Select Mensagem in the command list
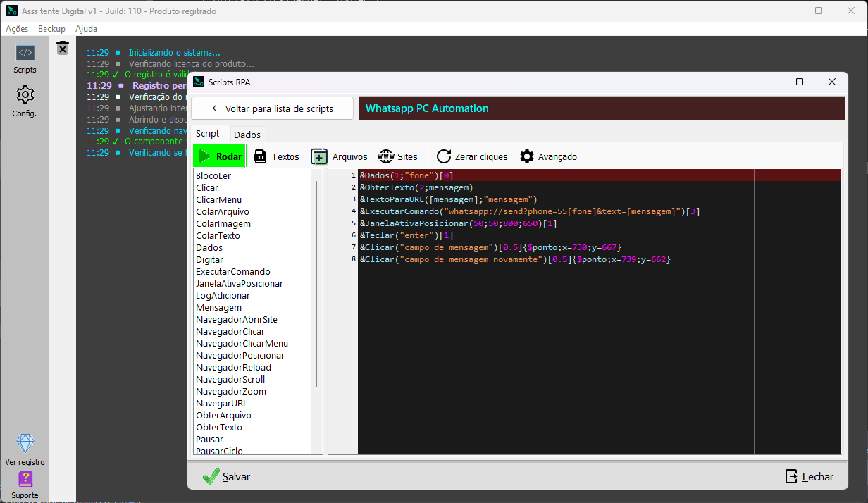The image size is (868, 503). pyautogui.click(x=218, y=307)
